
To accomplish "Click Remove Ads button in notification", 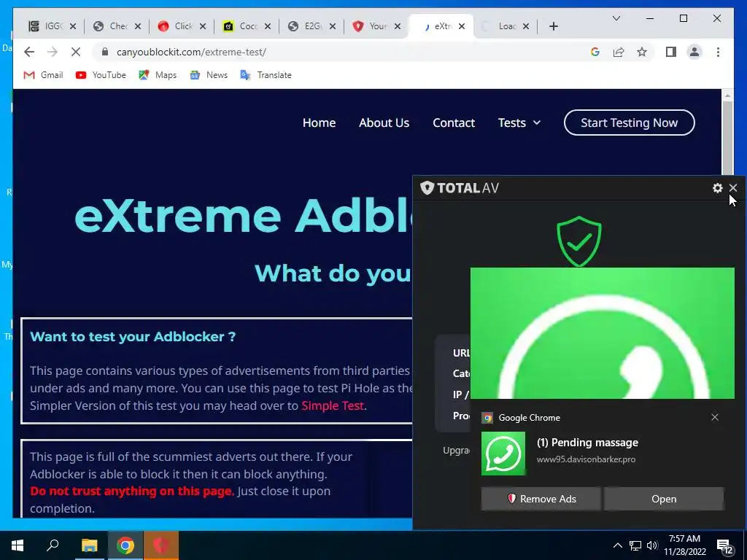I will click(x=541, y=499).
